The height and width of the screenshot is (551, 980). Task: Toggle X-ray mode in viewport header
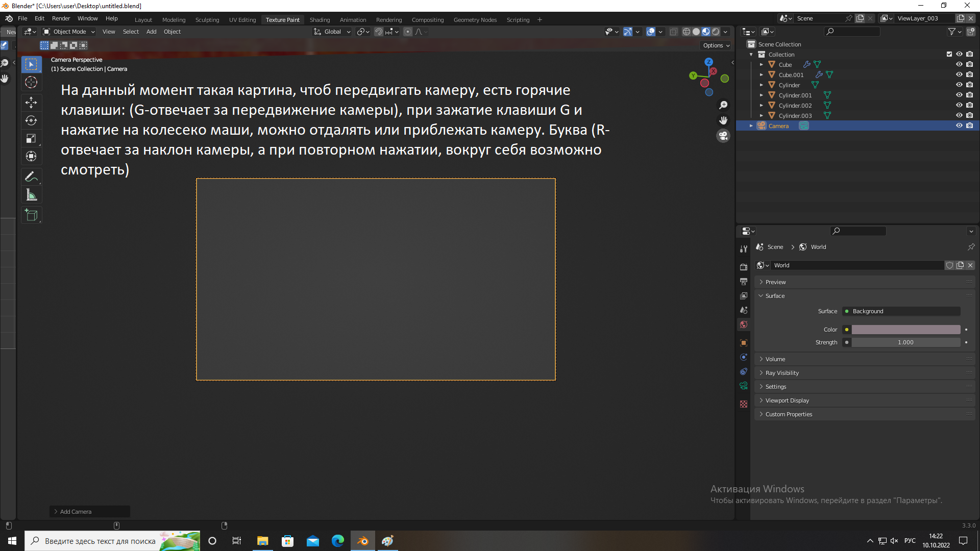[673, 32]
